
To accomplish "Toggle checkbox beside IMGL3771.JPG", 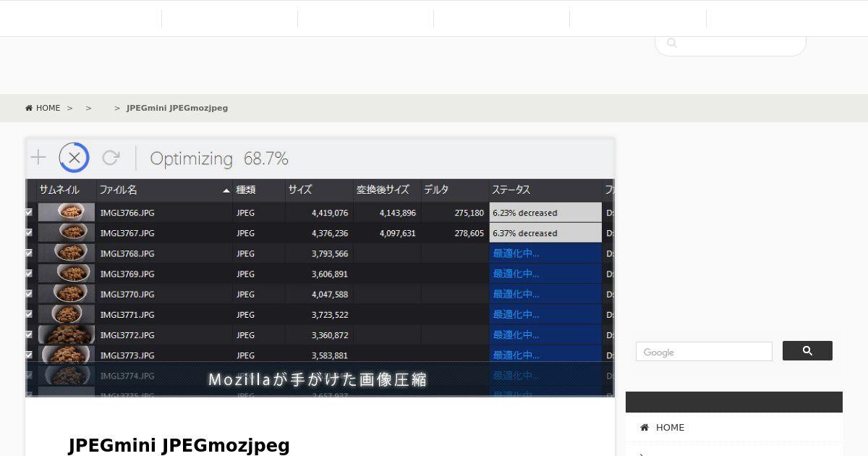I will 29,314.
